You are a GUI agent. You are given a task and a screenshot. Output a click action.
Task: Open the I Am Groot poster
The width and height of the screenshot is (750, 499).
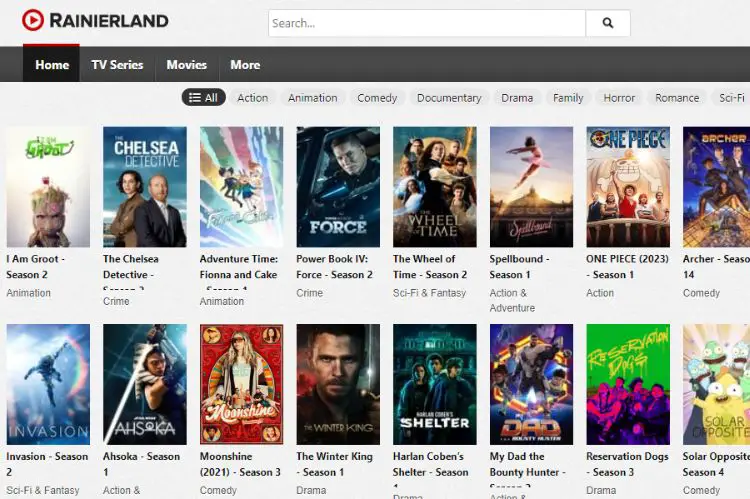pyautogui.click(x=48, y=187)
